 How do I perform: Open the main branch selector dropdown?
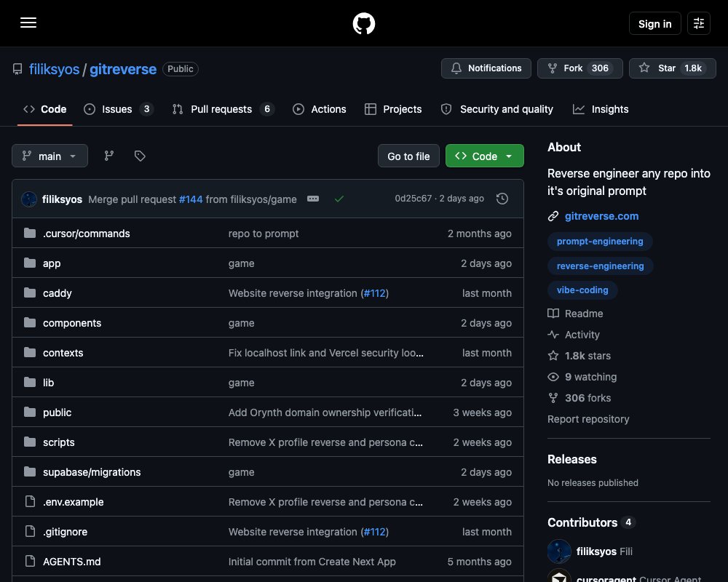50,156
